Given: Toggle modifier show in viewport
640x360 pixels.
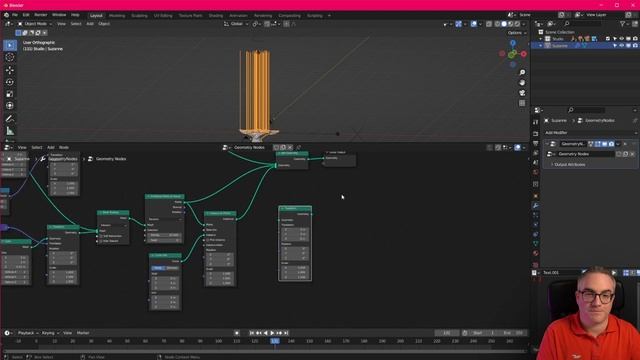Looking at the screenshot, I should pyautogui.click(x=604, y=144).
